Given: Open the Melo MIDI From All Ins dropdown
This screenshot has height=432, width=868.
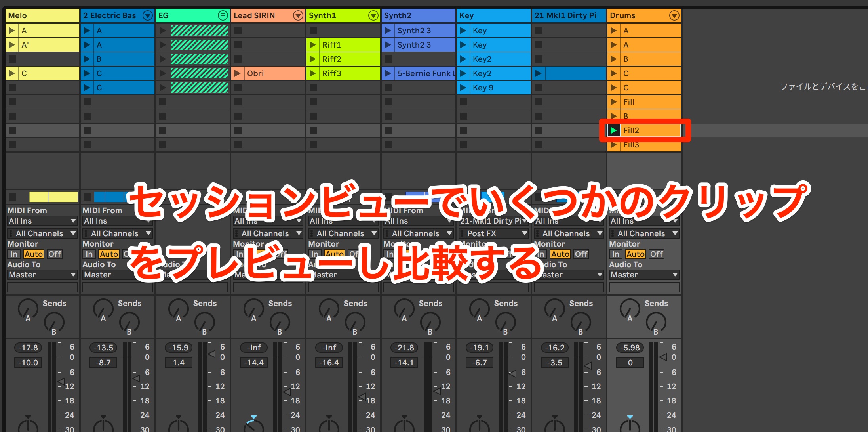Looking at the screenshot, I should click(42, 221).
